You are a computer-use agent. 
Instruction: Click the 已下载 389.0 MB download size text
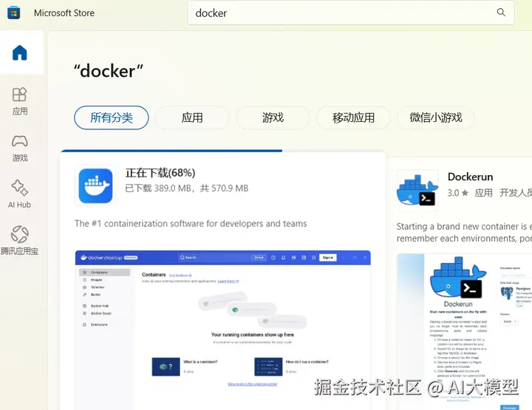point(187,188)
